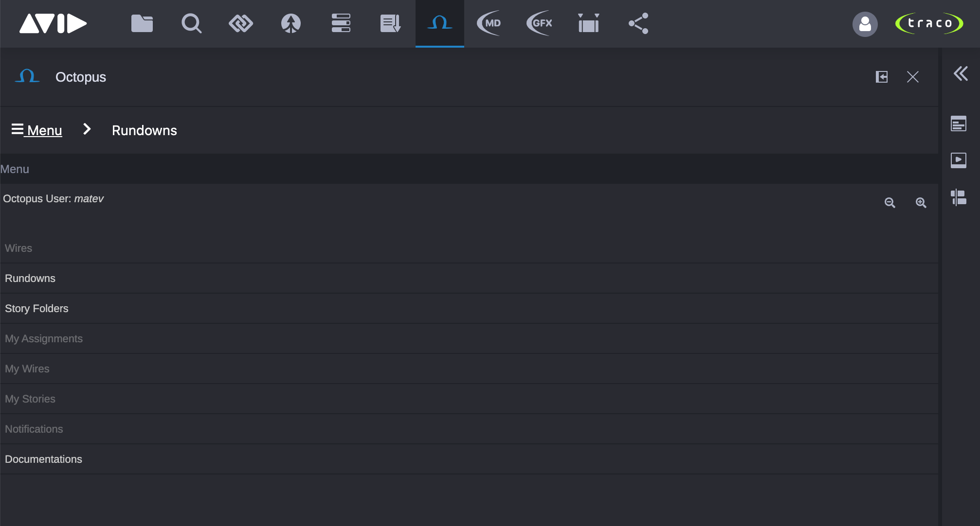Open the GFX graphics app icon

tap(540, 23)
